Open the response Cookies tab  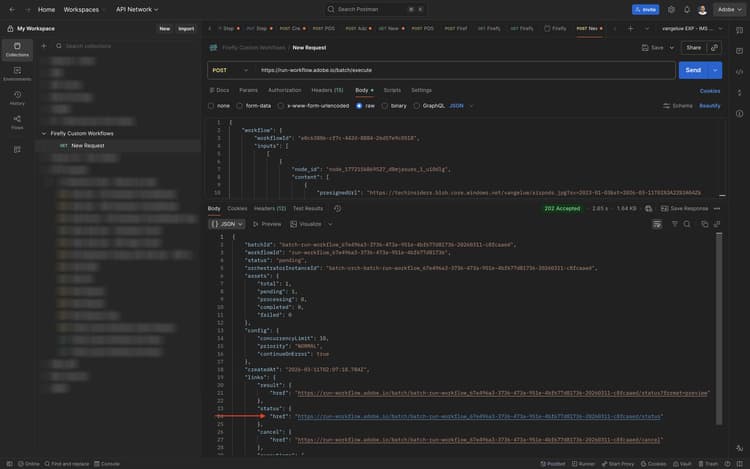237,208
